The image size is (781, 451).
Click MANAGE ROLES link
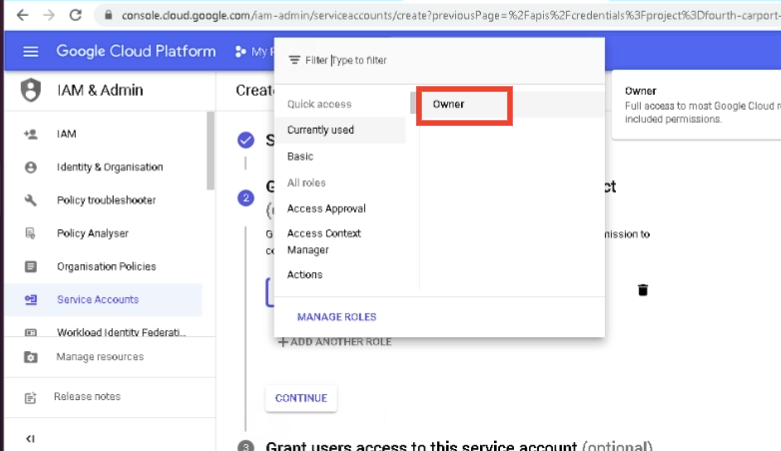click(x=337, y=317)
